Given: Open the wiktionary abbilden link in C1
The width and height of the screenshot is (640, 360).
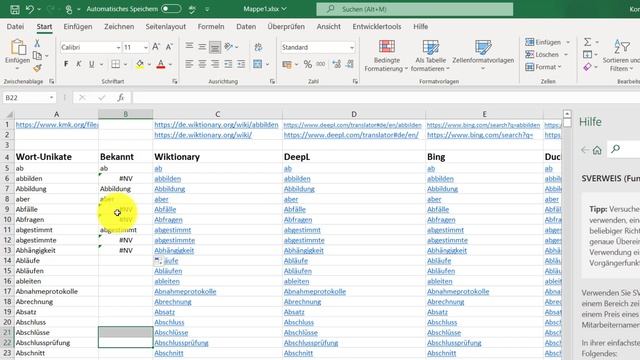Looking at the screenshot, I should coord(216,124).
